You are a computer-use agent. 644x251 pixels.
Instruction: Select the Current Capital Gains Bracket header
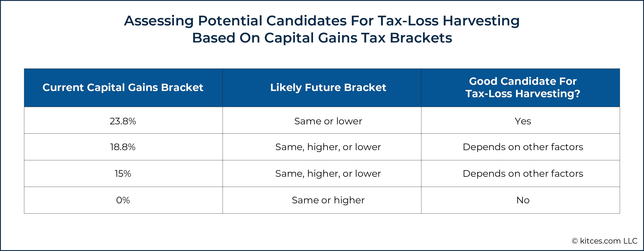pos(123,88)
